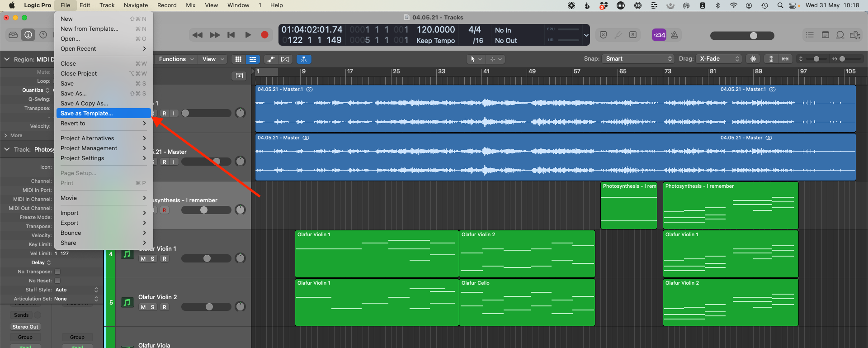
Task: Open the media Browsers icon
Action: [855, 35]
